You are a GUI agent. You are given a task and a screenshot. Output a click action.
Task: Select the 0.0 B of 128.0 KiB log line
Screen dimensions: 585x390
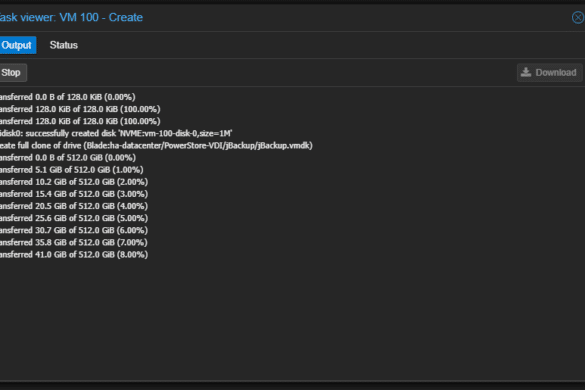click(68, 97)
